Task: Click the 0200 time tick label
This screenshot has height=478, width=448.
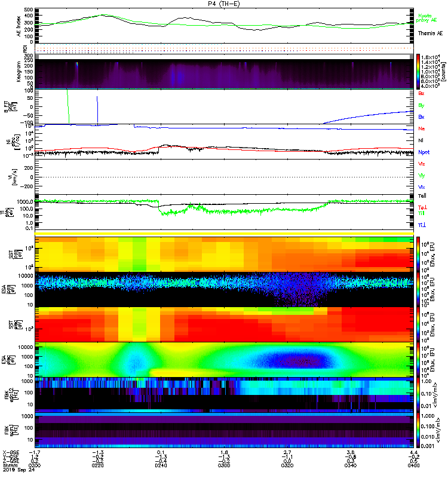Action: tap(35, 465)
